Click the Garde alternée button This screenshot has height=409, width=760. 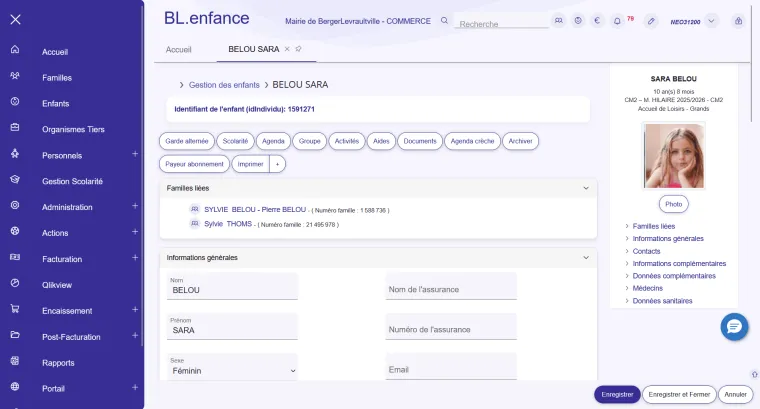[x=187, y=141]
